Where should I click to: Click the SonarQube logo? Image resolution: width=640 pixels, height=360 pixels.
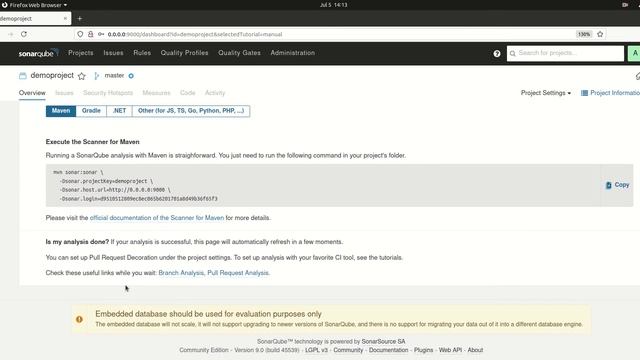[38, 53]
